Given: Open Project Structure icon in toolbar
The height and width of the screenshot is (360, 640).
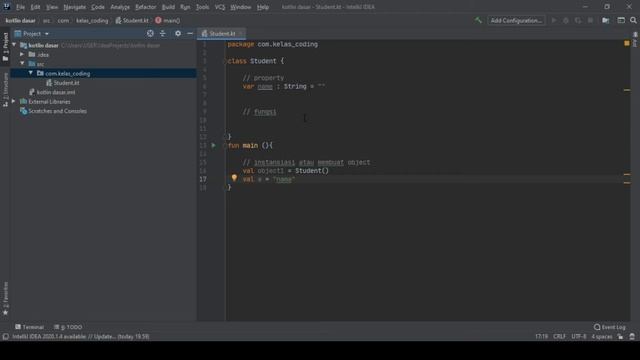Looking at the screenshot, I should [x=606, y=20].
